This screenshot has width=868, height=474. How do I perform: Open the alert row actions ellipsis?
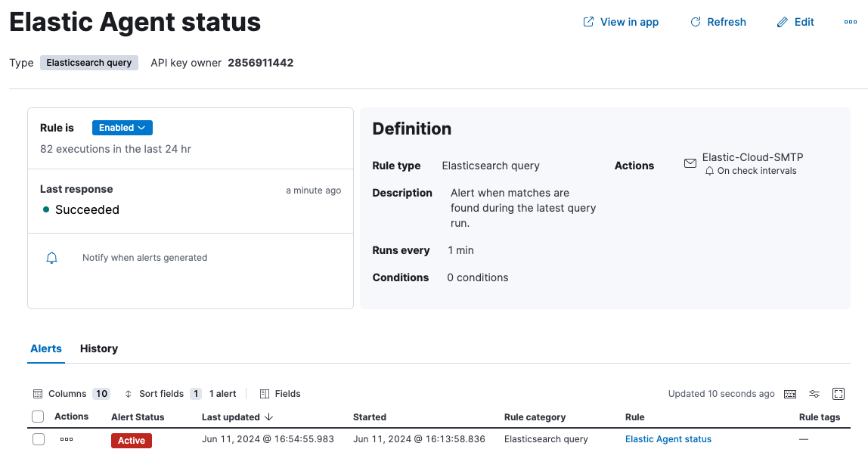[66, 439]
